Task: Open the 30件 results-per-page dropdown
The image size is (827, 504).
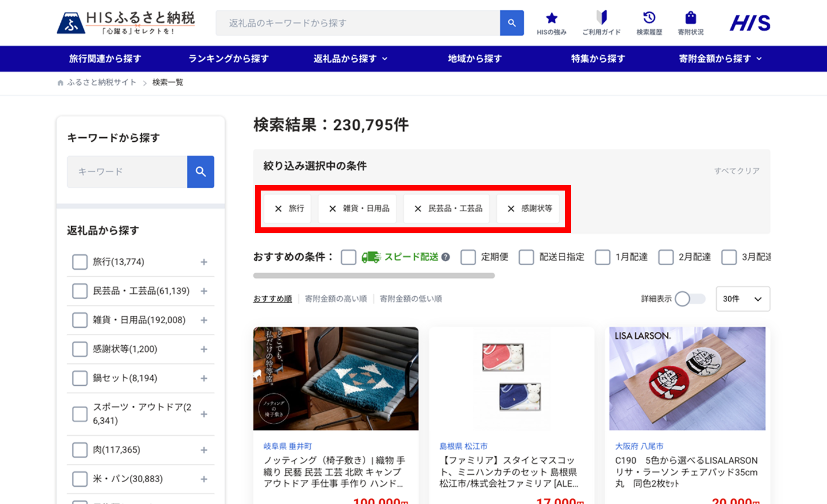Action: tap(743, 299)
